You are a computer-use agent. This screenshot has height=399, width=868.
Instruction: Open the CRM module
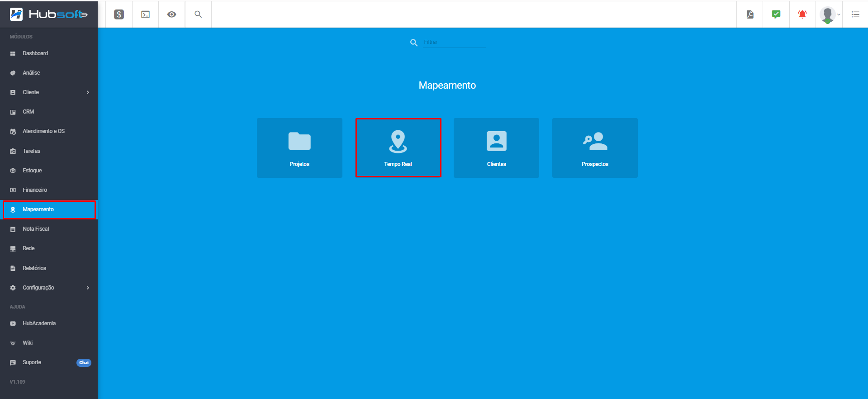pyautogui.click(x=49, y=112)
